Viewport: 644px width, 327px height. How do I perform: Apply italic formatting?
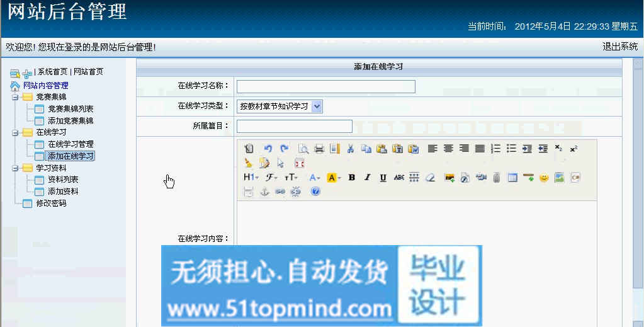(x=367, y=177)
